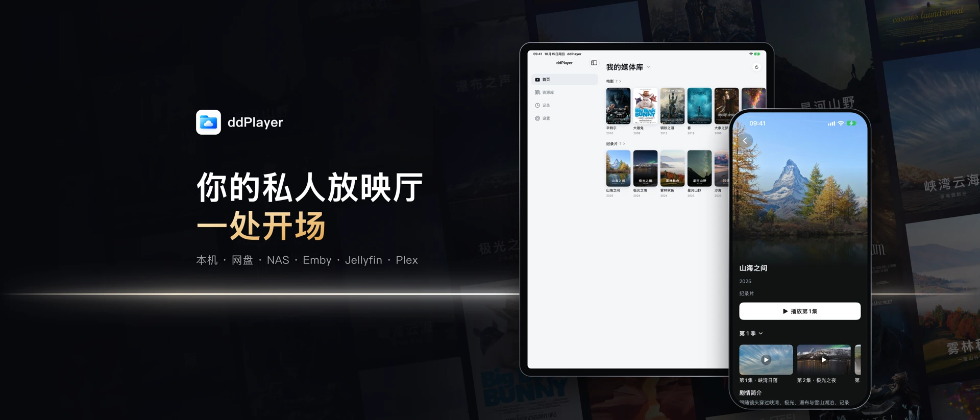Tap the back arrow on the phone
Screen dimensions: 980x420
pyautogui.click(x=745, y=141)
